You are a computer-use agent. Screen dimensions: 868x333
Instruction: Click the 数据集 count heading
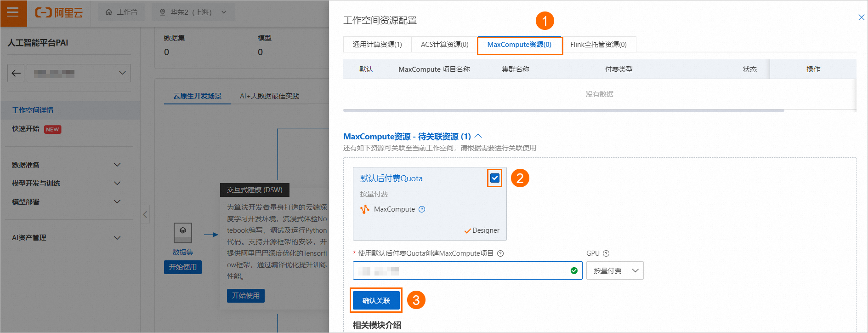point(175,38)
